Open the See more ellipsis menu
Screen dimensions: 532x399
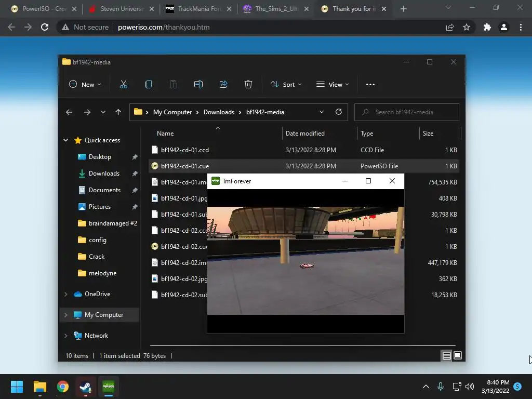(x=370, y=85)
